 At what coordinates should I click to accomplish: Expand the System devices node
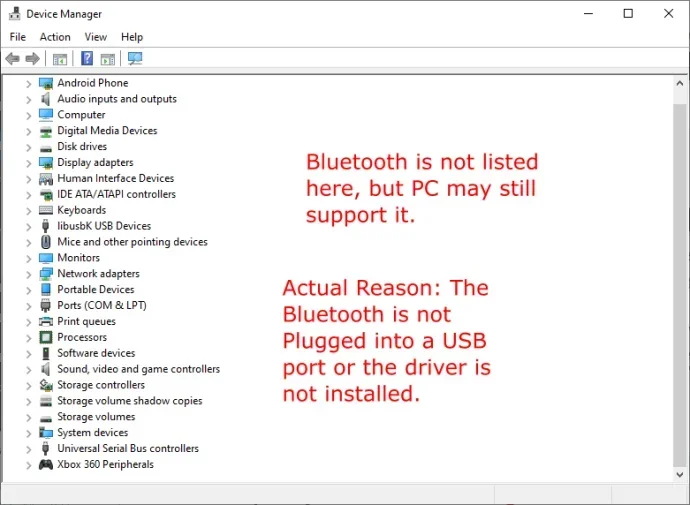coord(29,433)
